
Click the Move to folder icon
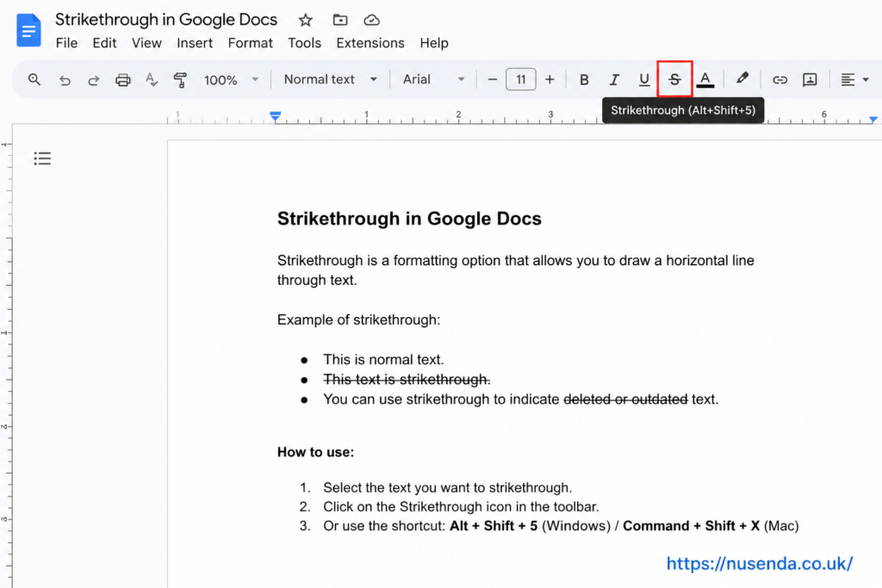pyautogui.click(x=339, y=21)
